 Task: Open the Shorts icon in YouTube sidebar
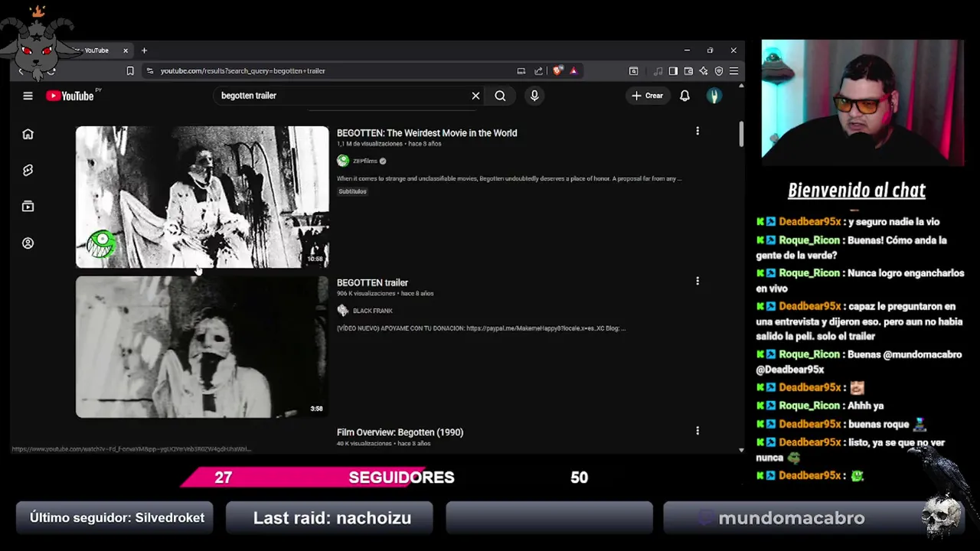(28, 170)
